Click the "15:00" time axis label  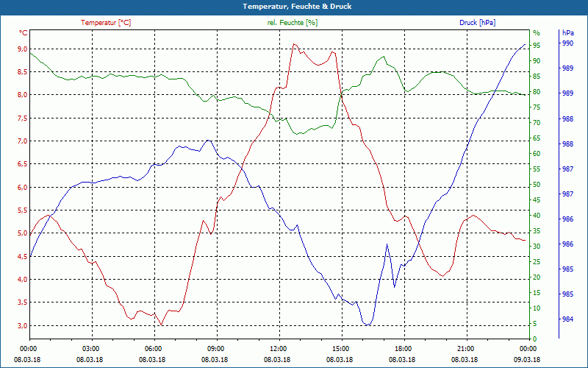click(341, 348)
